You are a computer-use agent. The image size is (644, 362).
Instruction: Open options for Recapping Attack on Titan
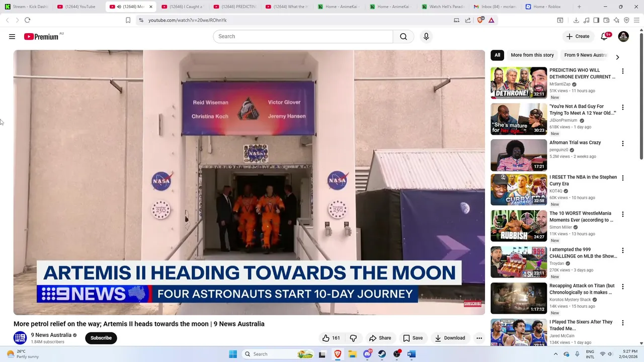pos(623,287)
